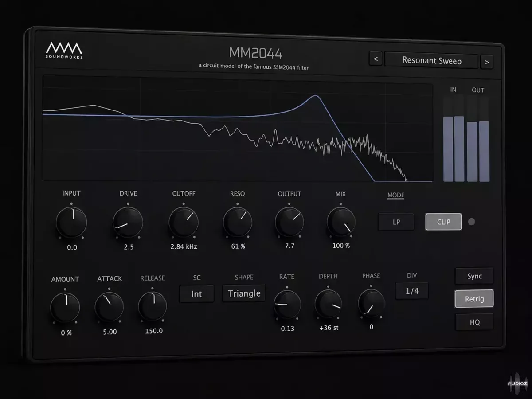Change the LFO shape Triangle selector
This screenshot has height=399, width=532.
[244, 293]
